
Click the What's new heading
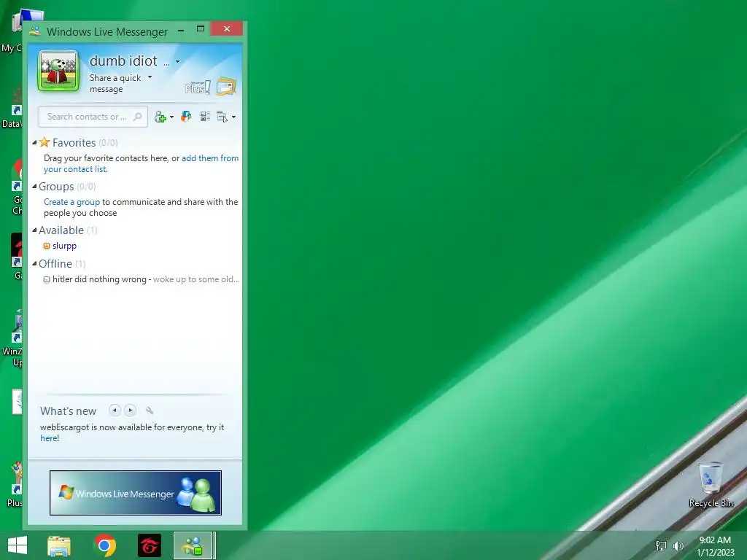coord(68,411)
